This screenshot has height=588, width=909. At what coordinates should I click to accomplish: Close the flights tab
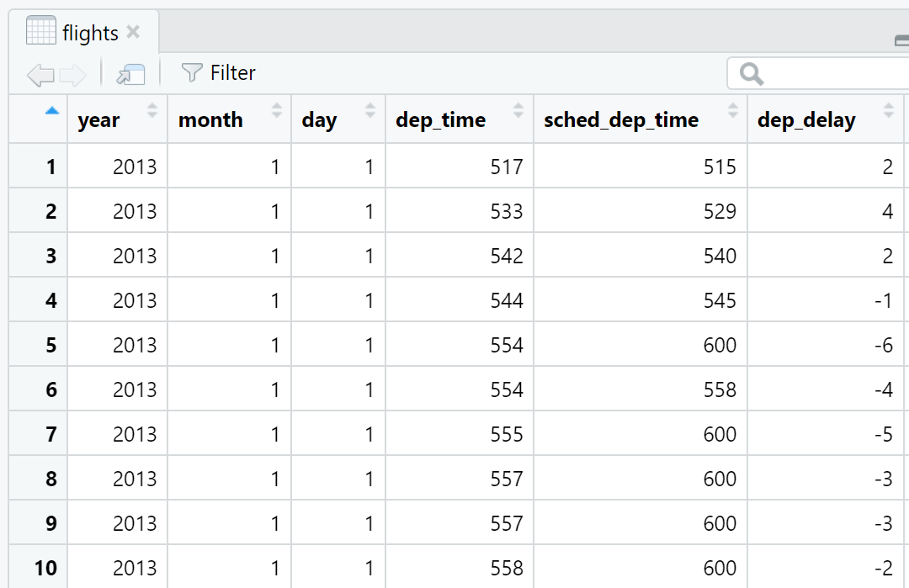point(133,32)
